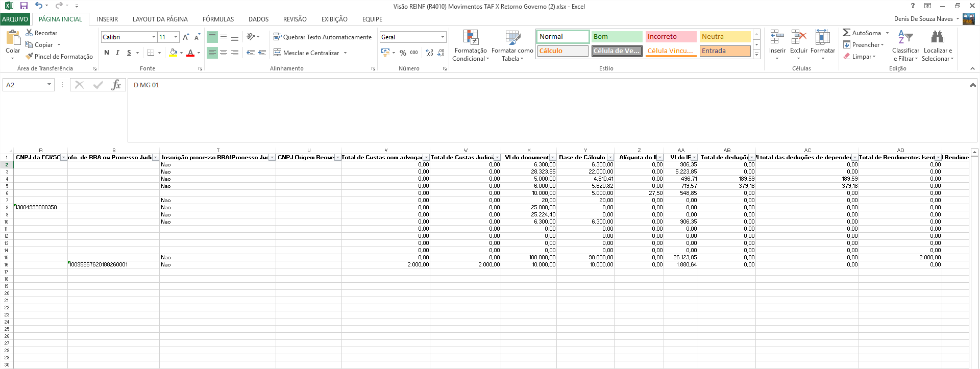Decrease decimal places
This screenshot has width=980, height=369.
click(x=441, y=53)
